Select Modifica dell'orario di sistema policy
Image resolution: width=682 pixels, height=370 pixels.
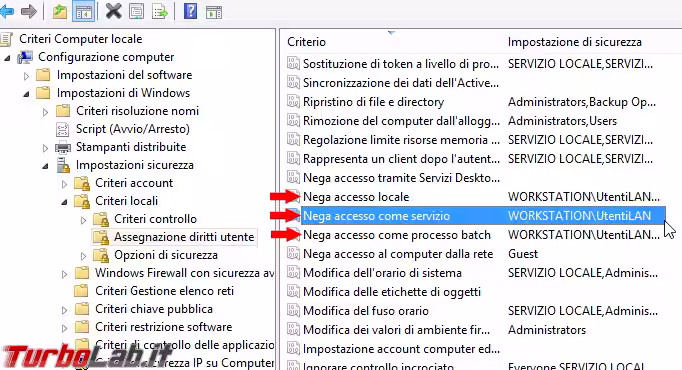click(x=382, y=273)
